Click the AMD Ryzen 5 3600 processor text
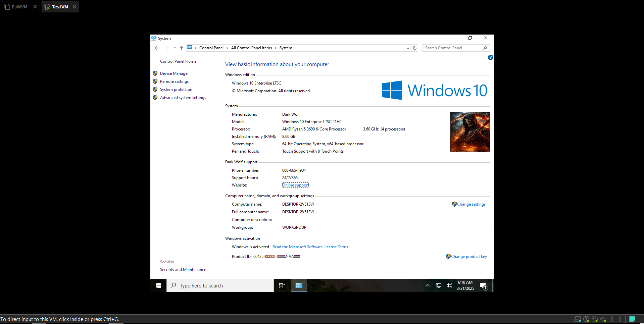The image size is (644, 324). [314, 129]
